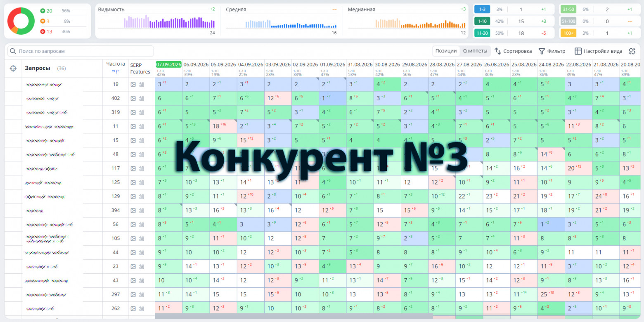Click the image SERP icon in the frequency 105 row
644x322 pixels.
point(133,239)
